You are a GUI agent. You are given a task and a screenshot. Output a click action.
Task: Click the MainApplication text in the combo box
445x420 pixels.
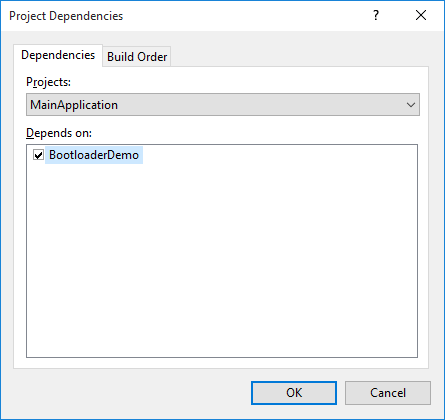(74, 105)
